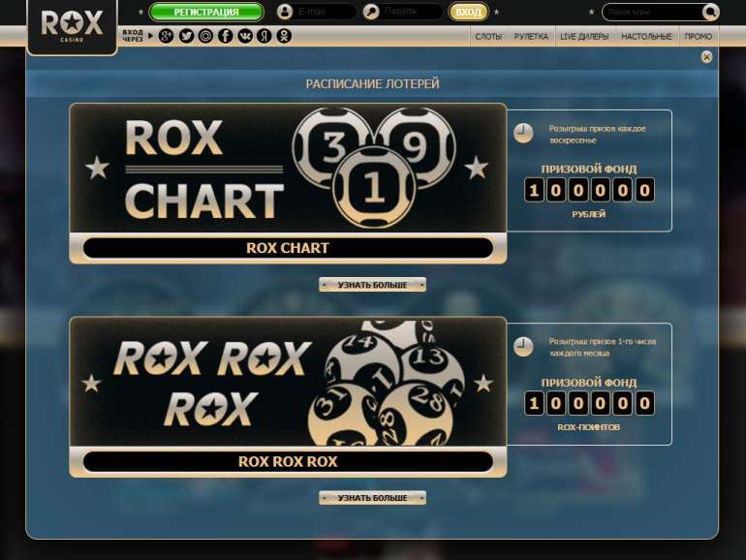Click the black ROX ROX ROX title bar

tap(288, 461)
